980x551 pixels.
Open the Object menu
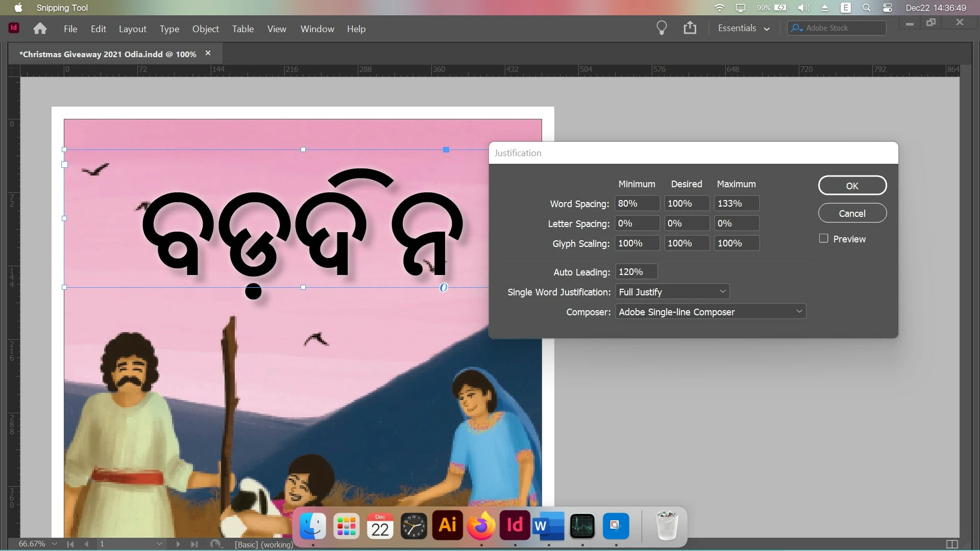click(x=205, y=29)
